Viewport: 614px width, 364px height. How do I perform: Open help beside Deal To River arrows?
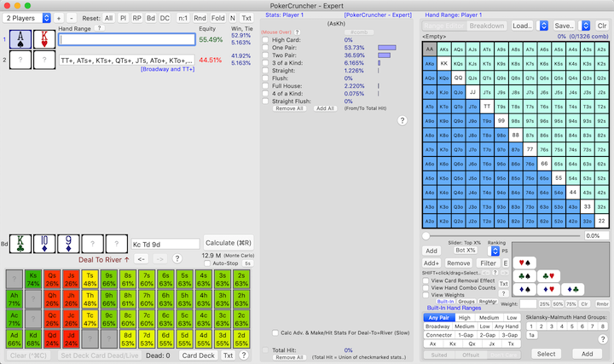click(x=177, y=258)
